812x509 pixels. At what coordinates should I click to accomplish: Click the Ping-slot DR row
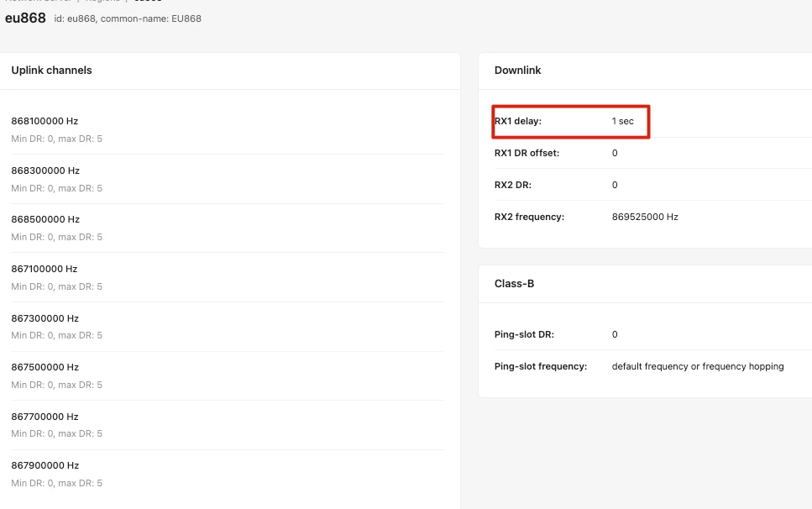(x=653, y=334)
